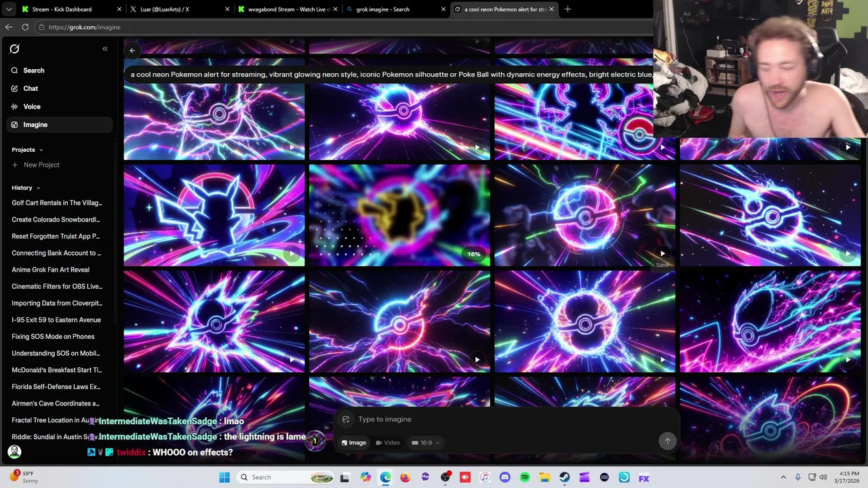Open history chat Importing Data from Cloverpit
Screen dimensions: 868x488
[x=57, y=303]
